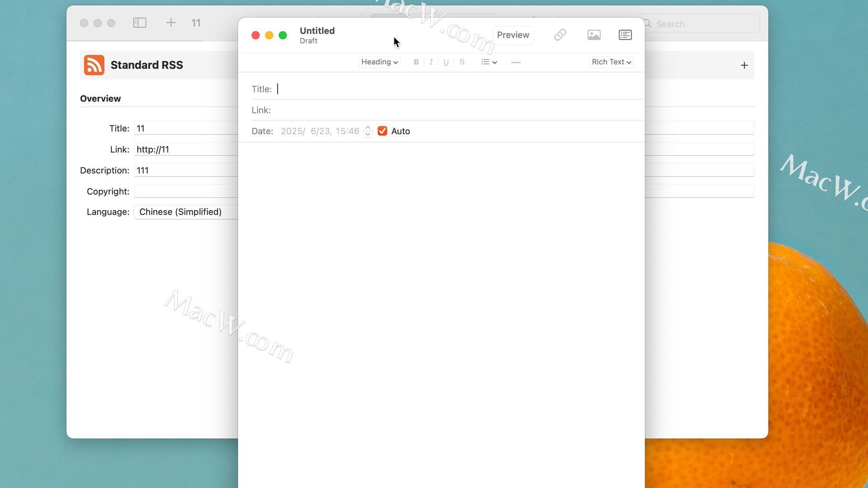The width and height of the screenshot is (868, 488).
Task: Toggle the sidebar in main window
Action: [140, 23]
